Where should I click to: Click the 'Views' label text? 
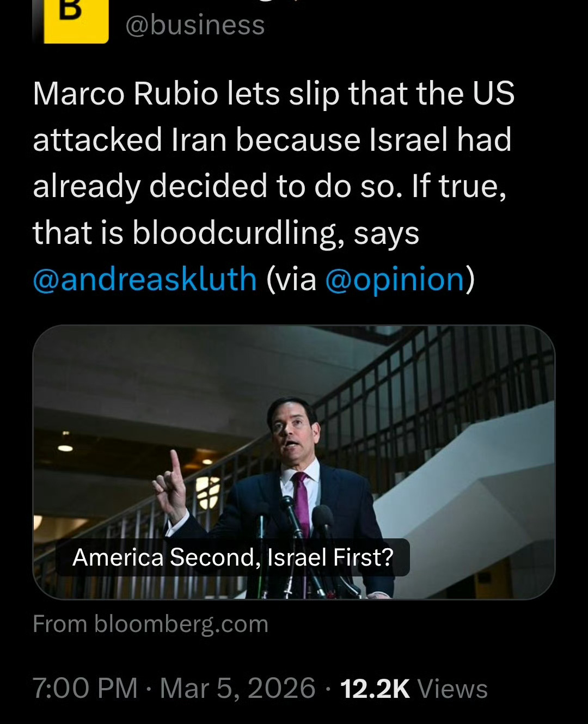[x=460, y=688]
